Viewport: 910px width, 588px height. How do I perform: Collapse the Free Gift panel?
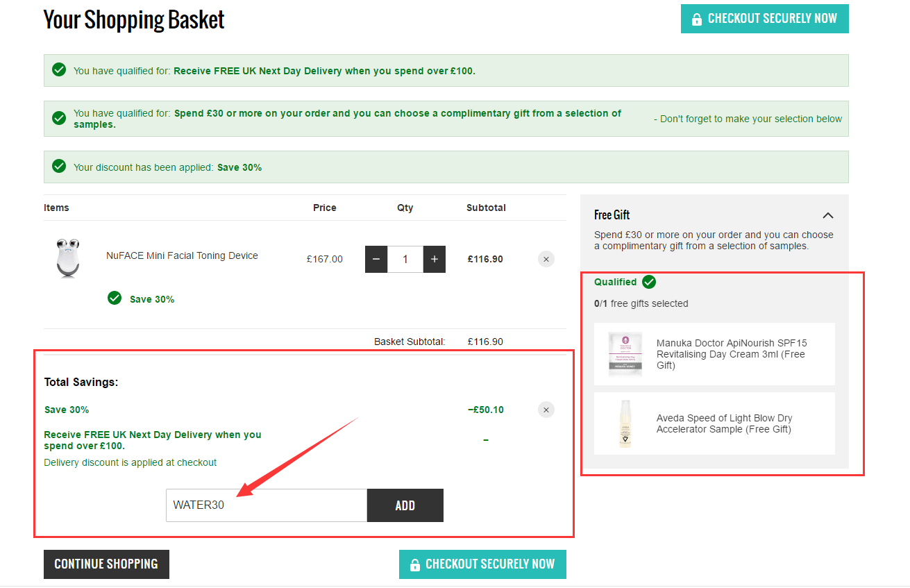827,215
